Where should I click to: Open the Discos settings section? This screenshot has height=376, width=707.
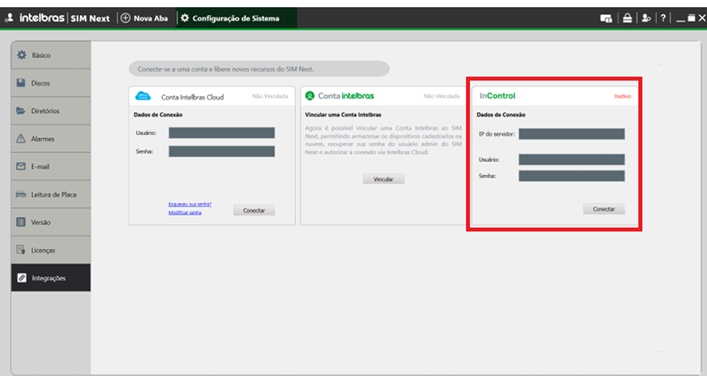pyautogui.click(x=51, y=83)
